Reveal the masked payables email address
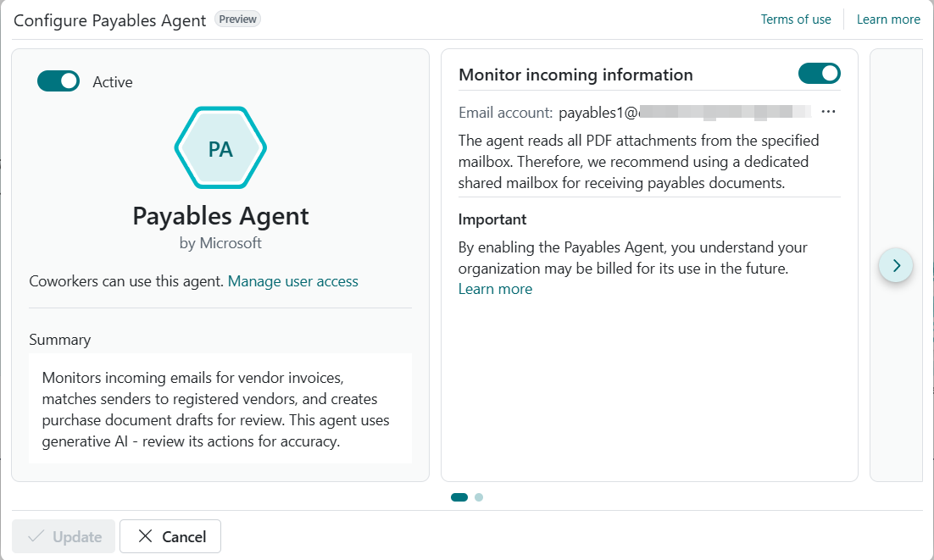This screenshot has height=560, width=934. pyautogui.click(x=729, y=111)
